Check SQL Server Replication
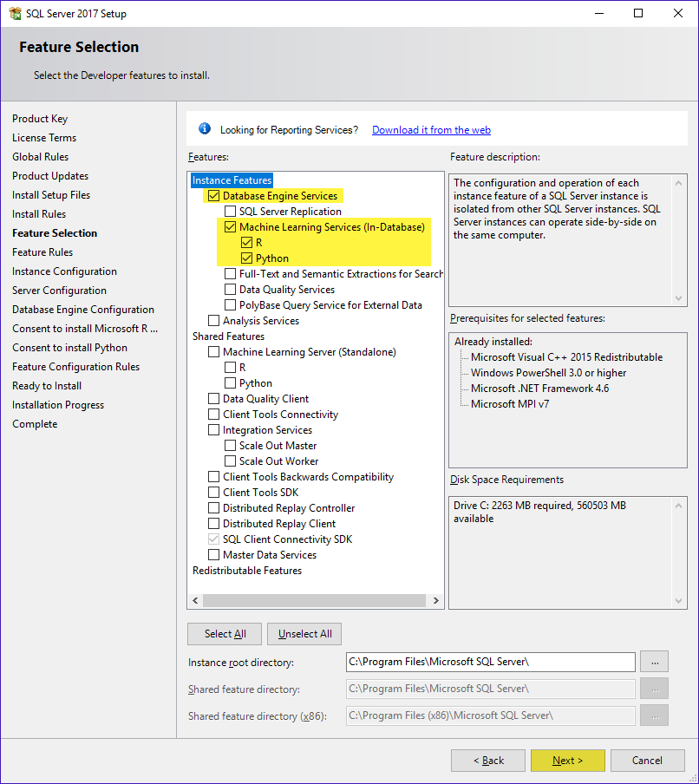The width and height of the screenshot is (699, 784). [230, 211]
